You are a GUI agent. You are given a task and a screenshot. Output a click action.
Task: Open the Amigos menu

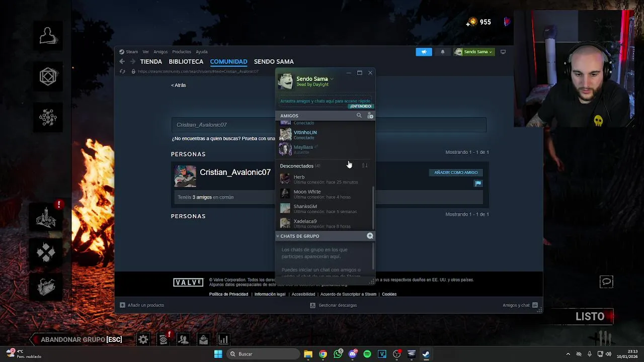160,52
